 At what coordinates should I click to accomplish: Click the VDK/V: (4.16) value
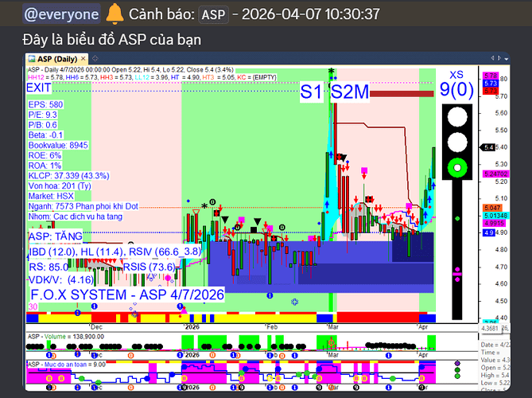61,280
